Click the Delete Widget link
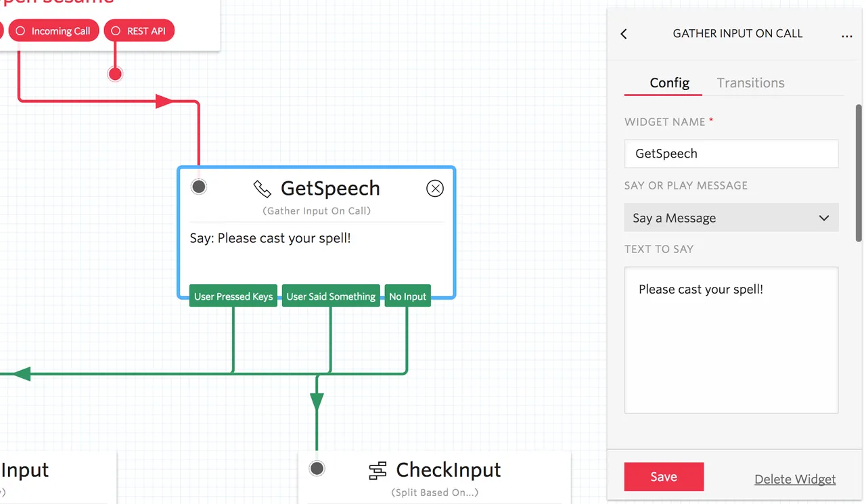The width and height of the screenshot is (866, 504). pyautogui.click(x=795, y=479)
